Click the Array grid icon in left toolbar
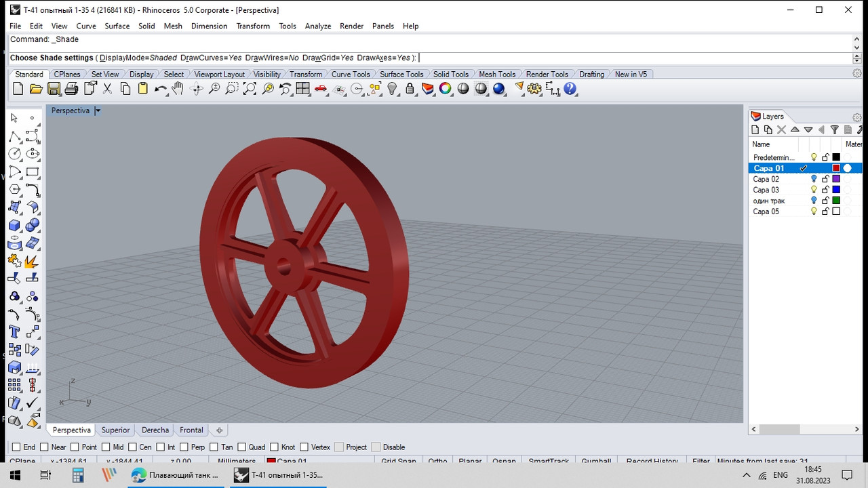Viewport: 868px width, 488px height. 14,385
